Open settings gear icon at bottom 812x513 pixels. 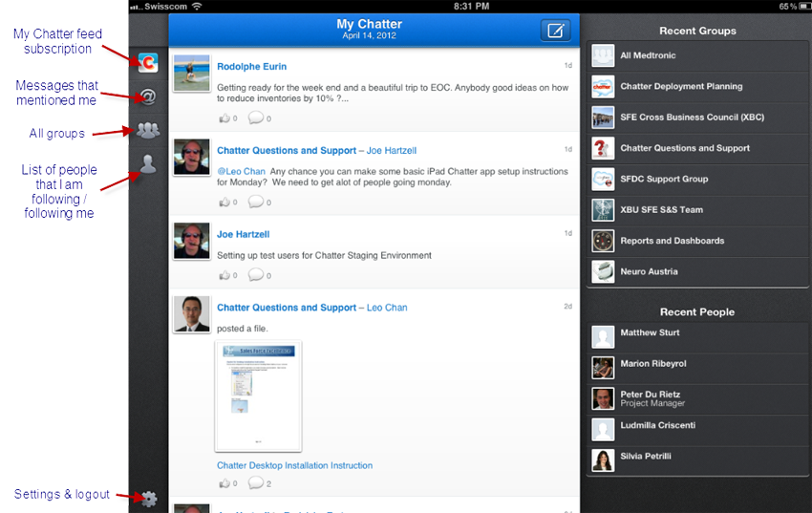coord(149,498)
